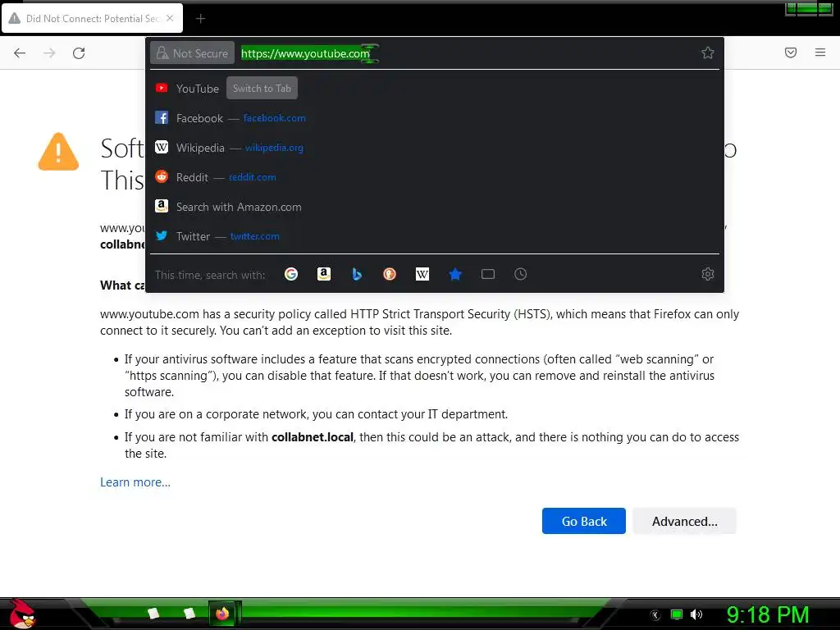
Task: Click the orange warning triangle icon
Action: tap(58, 152)
